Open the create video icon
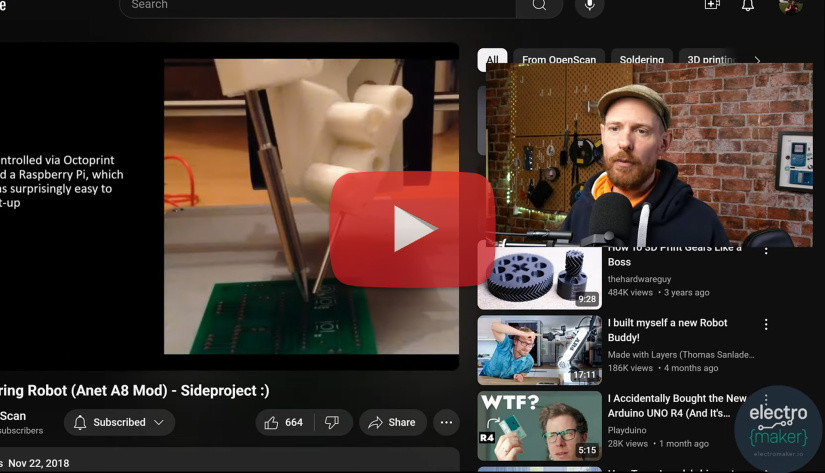 point(712,5)
